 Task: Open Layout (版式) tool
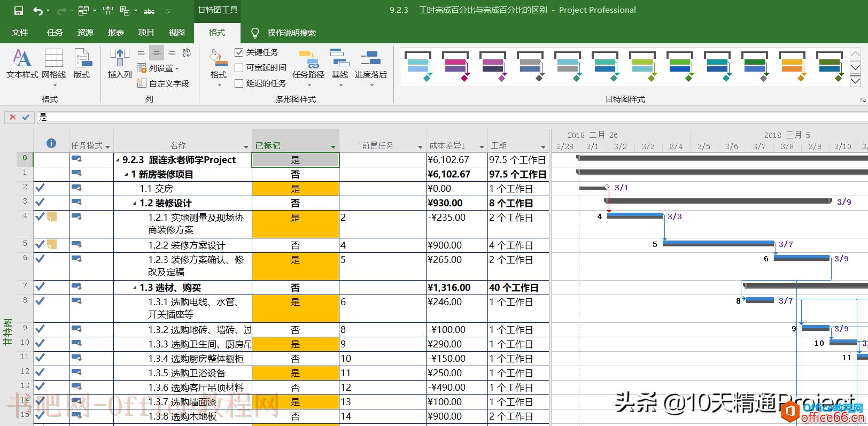click(x=82, y=64)
